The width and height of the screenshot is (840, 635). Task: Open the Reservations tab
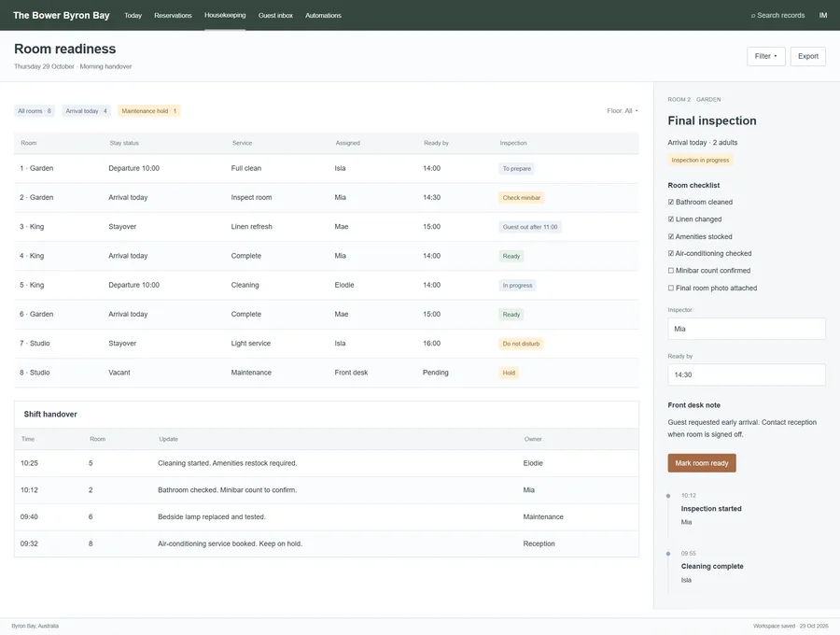coord(173,16)
